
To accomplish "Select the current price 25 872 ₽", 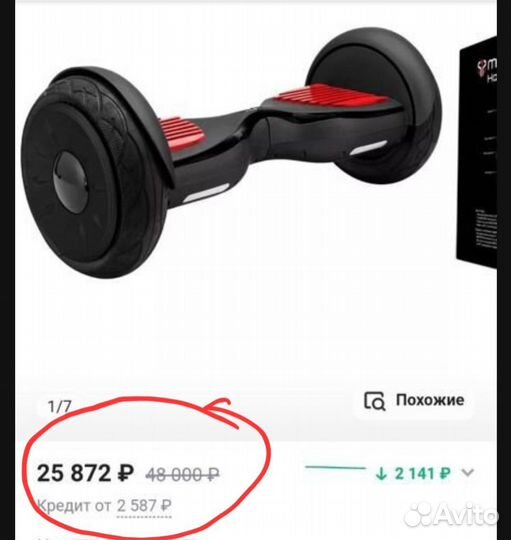I will pyautogui.click(x=85, y=473).
